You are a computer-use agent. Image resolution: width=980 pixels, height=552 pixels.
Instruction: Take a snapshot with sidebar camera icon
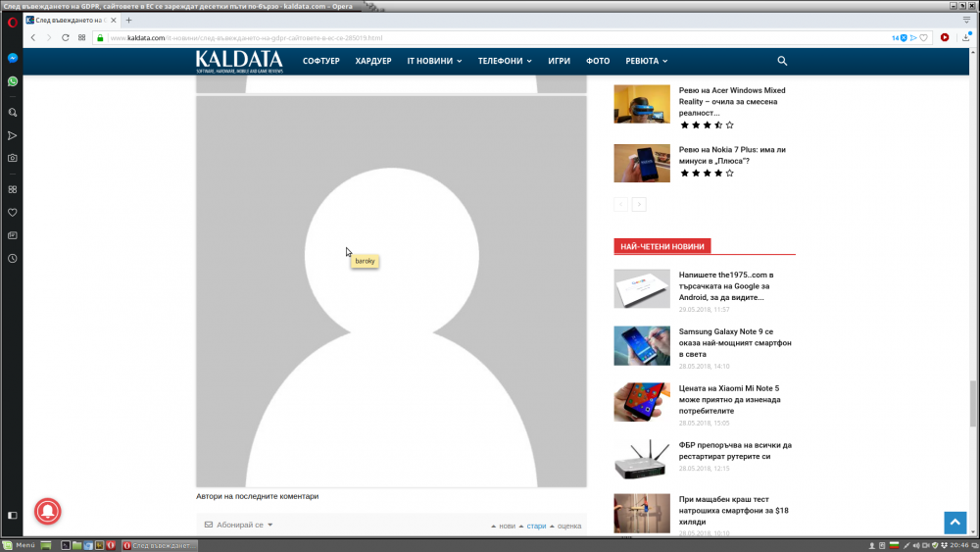13,158
